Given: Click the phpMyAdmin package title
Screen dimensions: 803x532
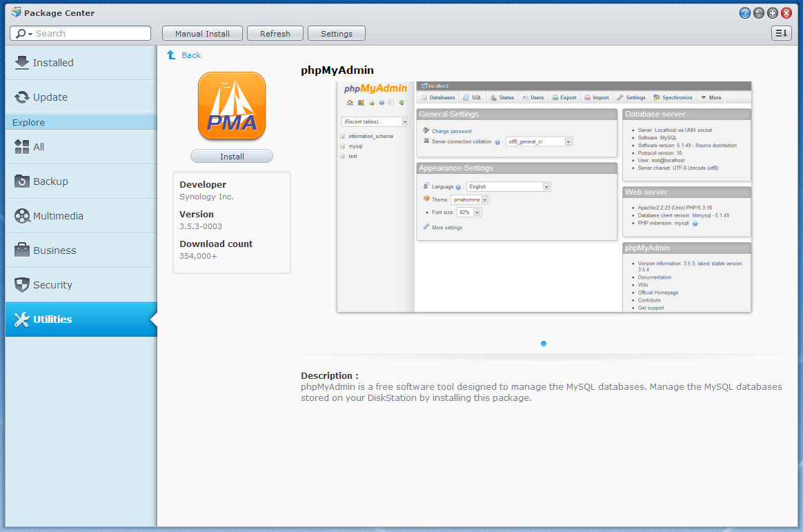Looking at the screenshot, I should point(337,70).
